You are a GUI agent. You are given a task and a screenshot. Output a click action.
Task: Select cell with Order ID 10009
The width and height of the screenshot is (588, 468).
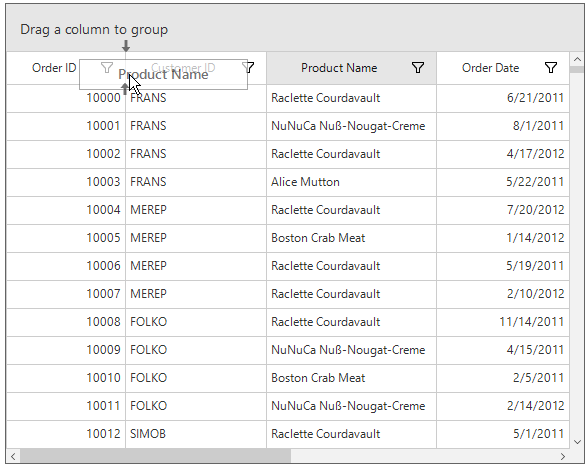[x=66, y=350]
